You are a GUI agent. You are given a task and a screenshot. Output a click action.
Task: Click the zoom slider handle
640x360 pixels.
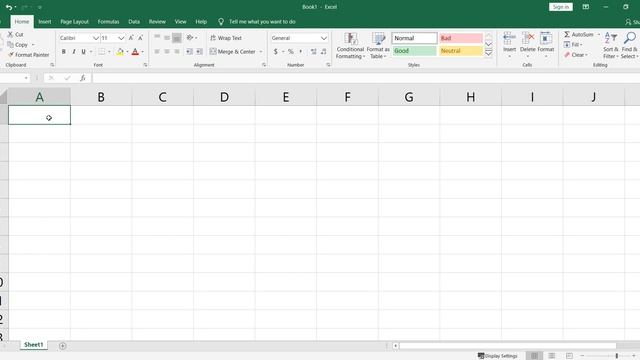tap(617, 356)
